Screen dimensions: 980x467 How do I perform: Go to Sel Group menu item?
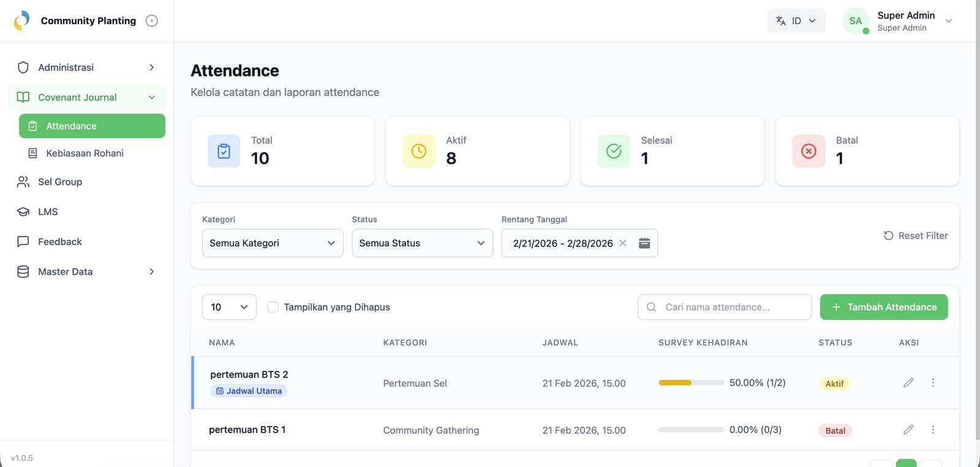[86, 182]
